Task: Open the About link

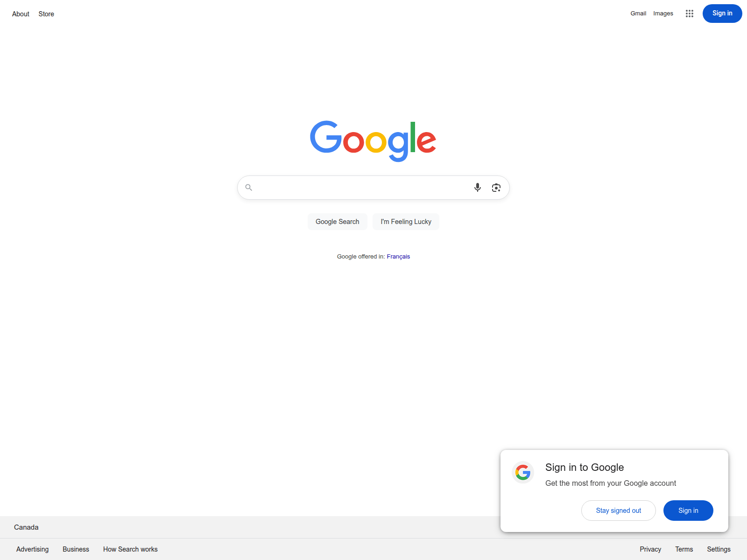Action: coord(21,14)
